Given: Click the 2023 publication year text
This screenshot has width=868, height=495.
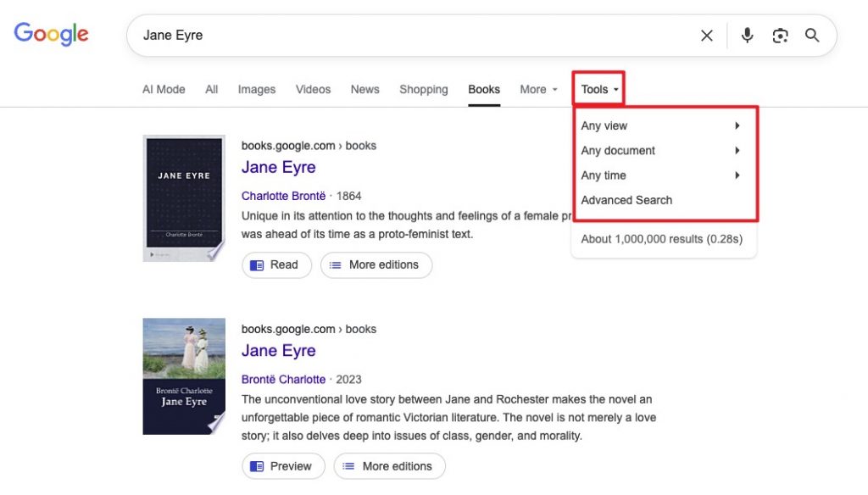Looking at the screenshot, I should 348,379.
